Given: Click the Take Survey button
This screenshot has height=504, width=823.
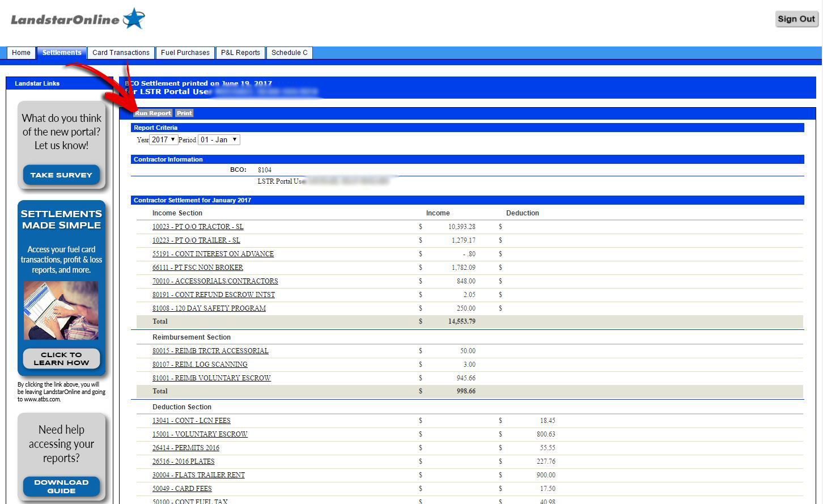Looking at the screenshot, I should tap(61, 175).
